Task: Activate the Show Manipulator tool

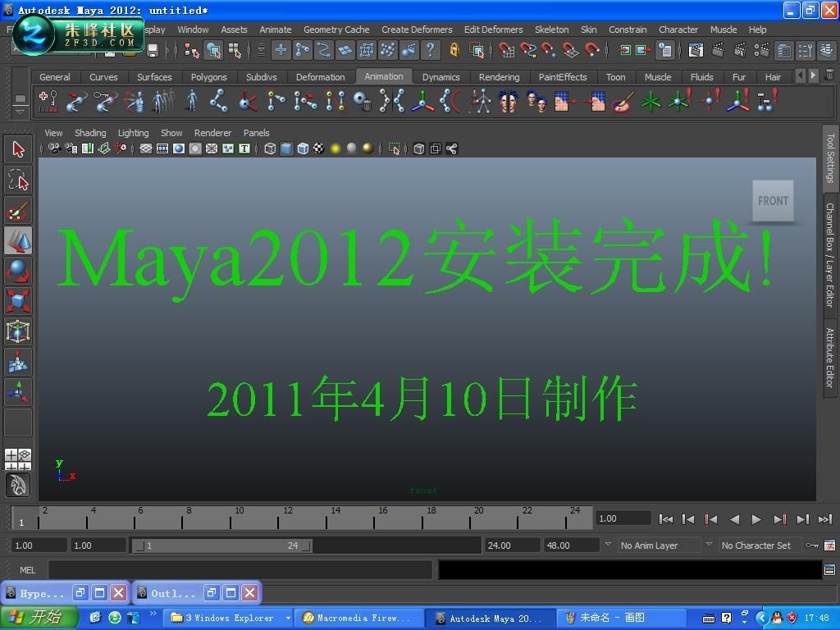Action: pos(18,391)
